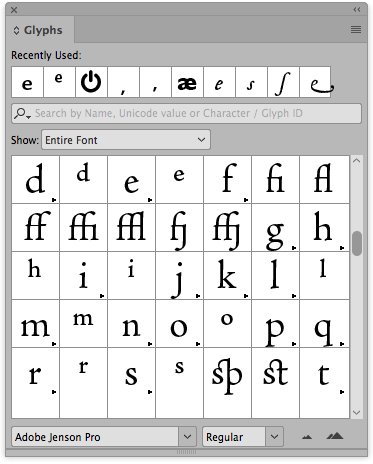Pick the recently used long s glyph
The width and height of the screenshot is (373, 464).
(283, 82)
